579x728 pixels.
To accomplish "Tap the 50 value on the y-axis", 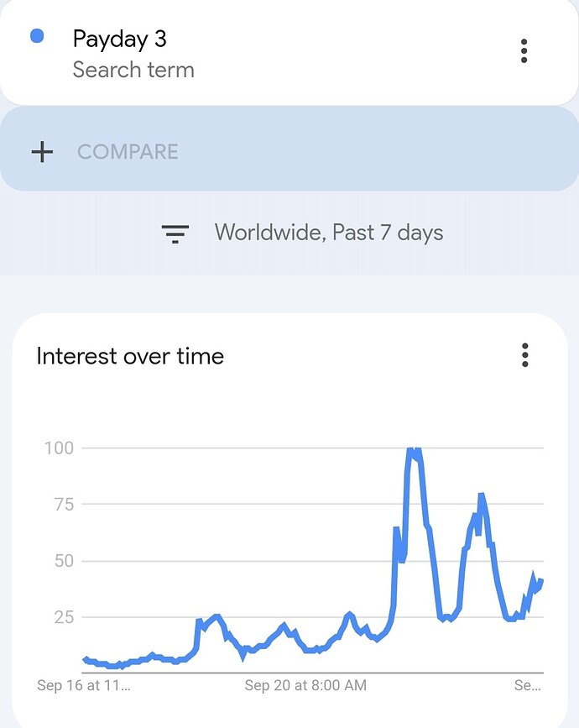I will (x=64, y=561).
